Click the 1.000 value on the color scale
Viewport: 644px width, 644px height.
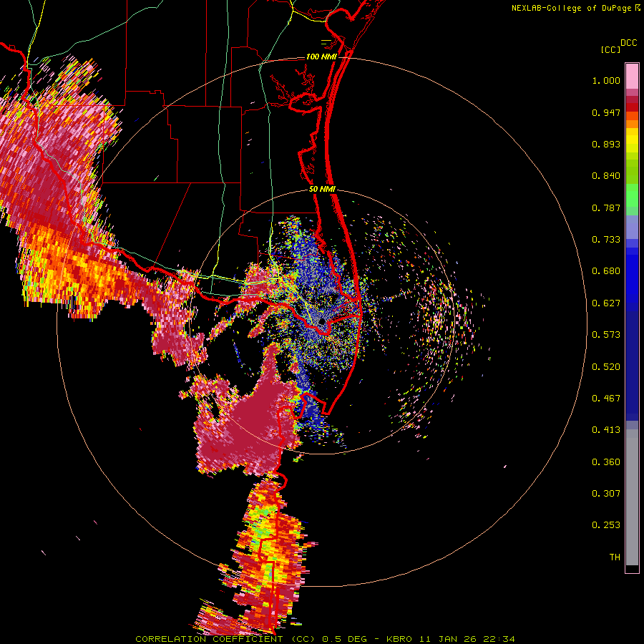(606, 80)
